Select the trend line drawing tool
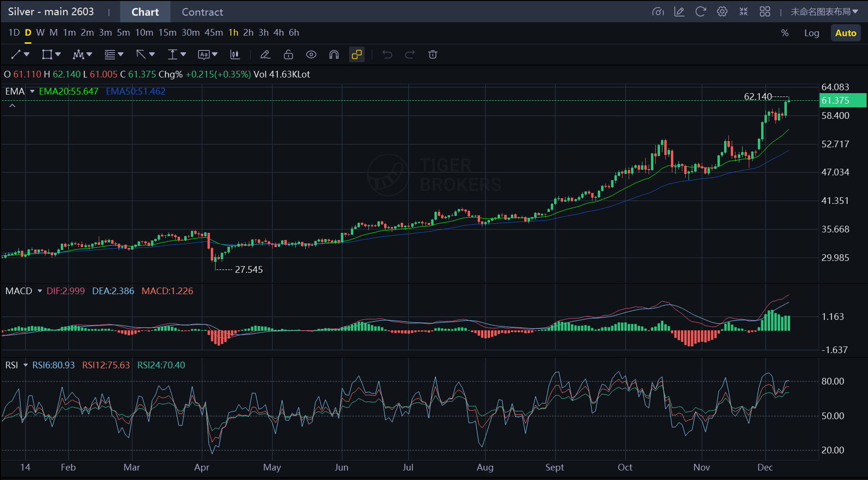 point(16,55)
